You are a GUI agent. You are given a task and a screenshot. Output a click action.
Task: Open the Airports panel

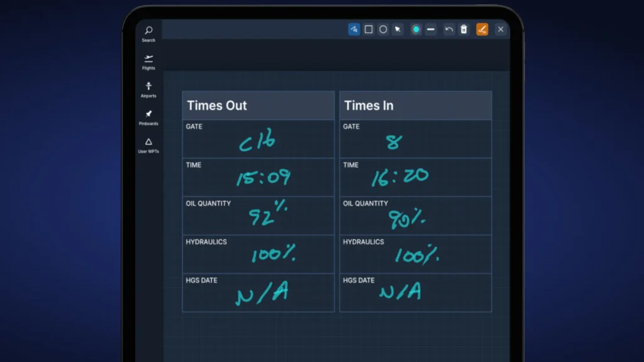point(148,89)
